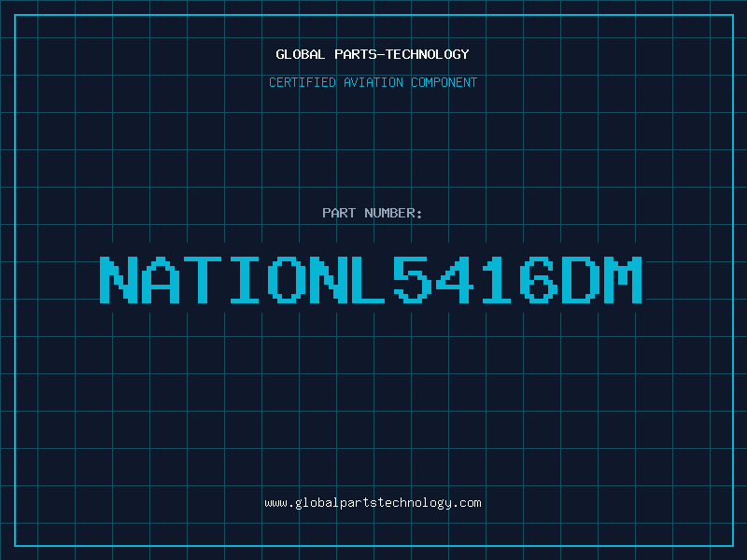Open the www.globalpartstechnology.com link
Viewport: 747px width, 560px height.
point(373,503)
